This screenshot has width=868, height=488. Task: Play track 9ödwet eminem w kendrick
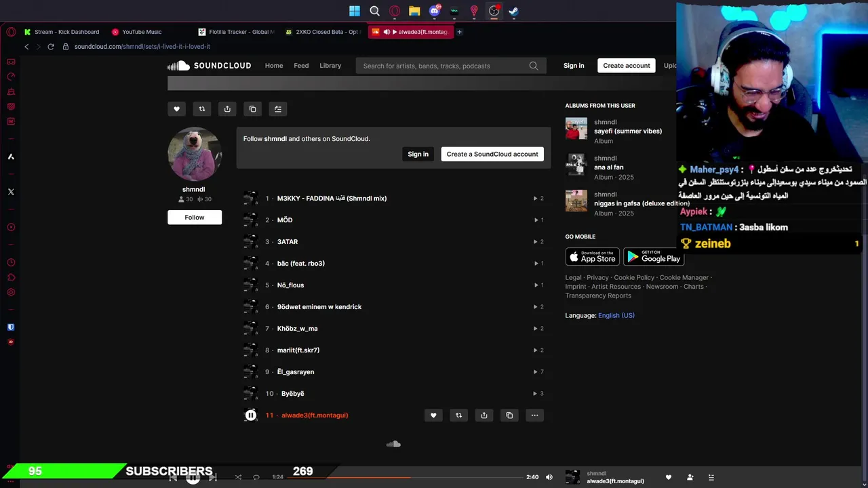click(319, 306)
